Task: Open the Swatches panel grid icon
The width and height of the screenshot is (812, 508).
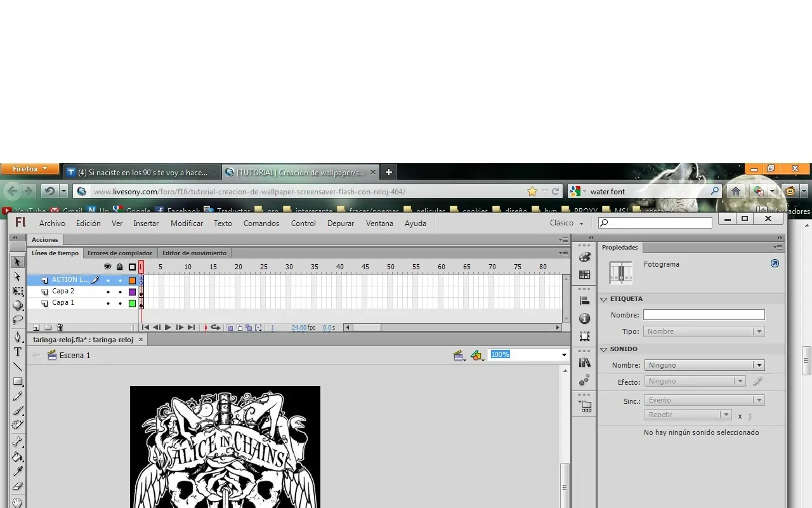Action: [585, 275]
